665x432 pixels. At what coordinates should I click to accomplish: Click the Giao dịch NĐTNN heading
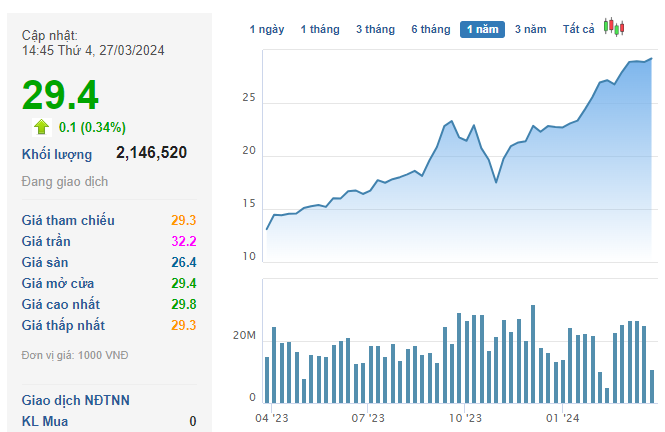[76, 400]
